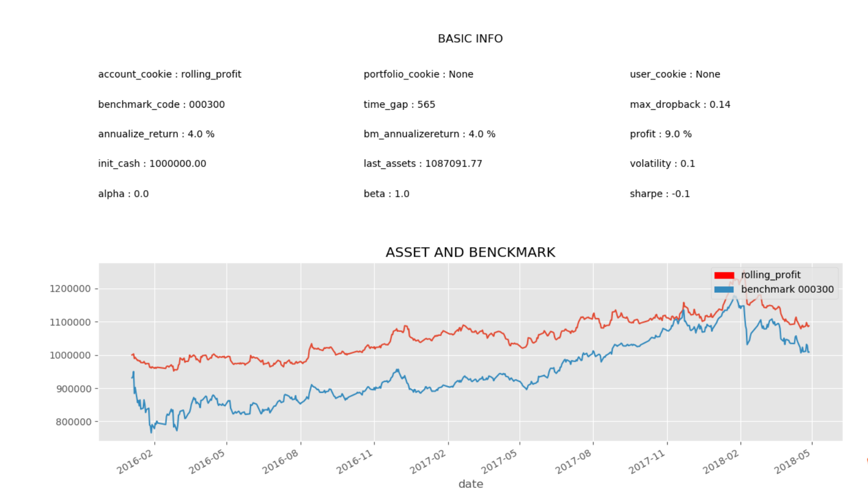Click 'volatility : 0.1' text
The height and width of the screenshot is (495, 868).
662,164
